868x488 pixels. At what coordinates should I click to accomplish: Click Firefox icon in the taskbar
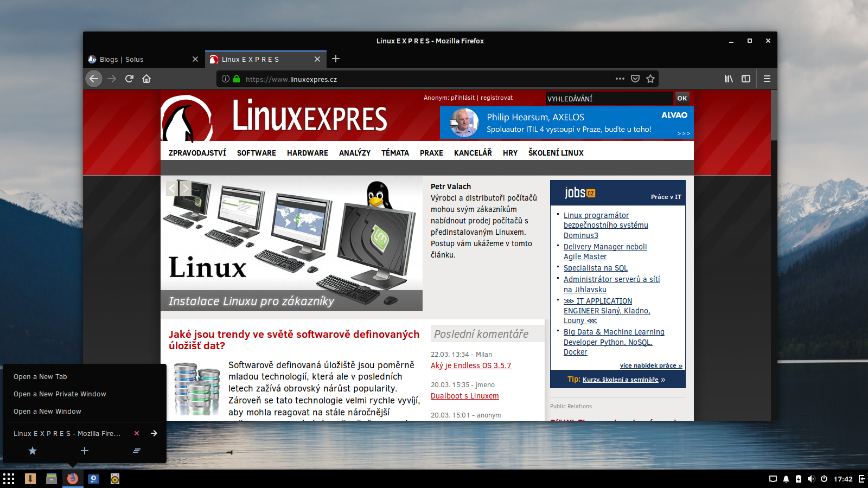tap(73, 479)
